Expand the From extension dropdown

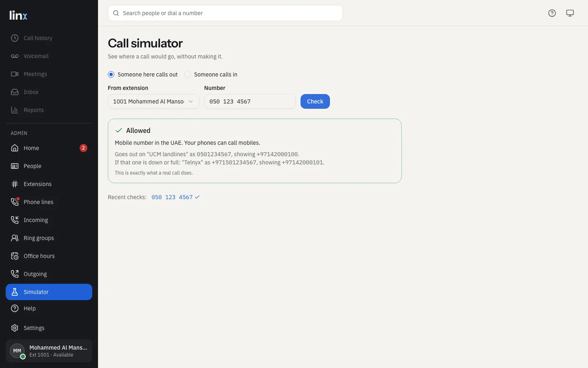coord(154,101)
